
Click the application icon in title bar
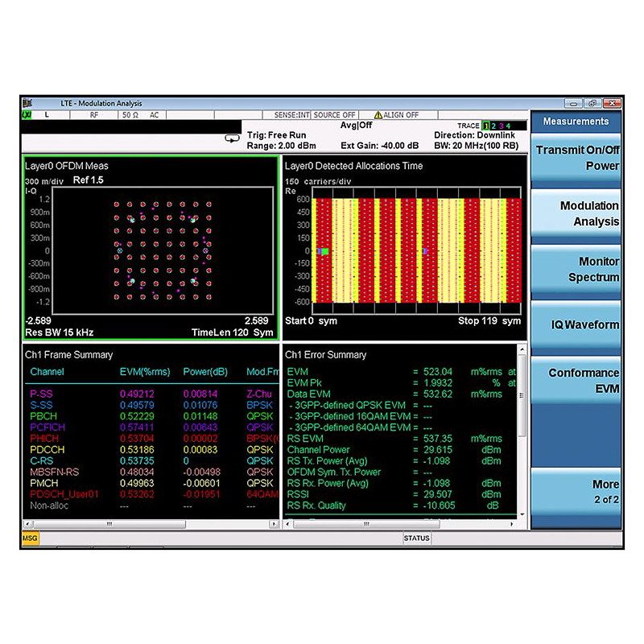[x=27, y=103]
